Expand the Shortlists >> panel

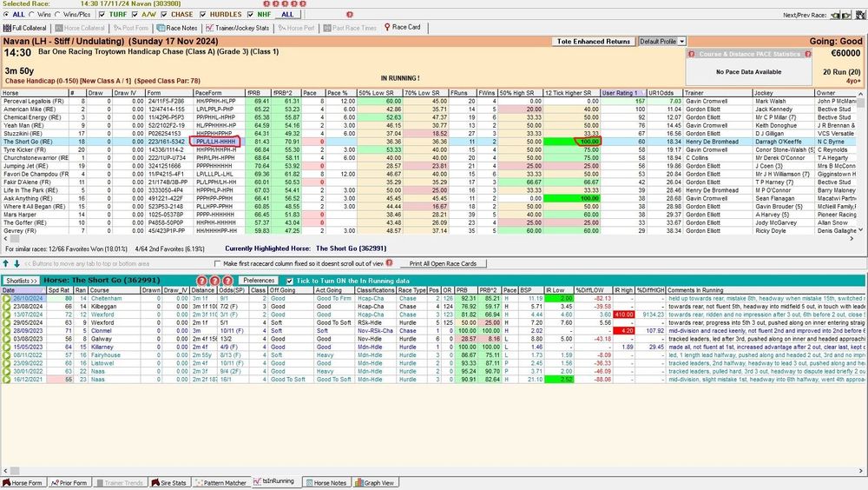(21, 281)
